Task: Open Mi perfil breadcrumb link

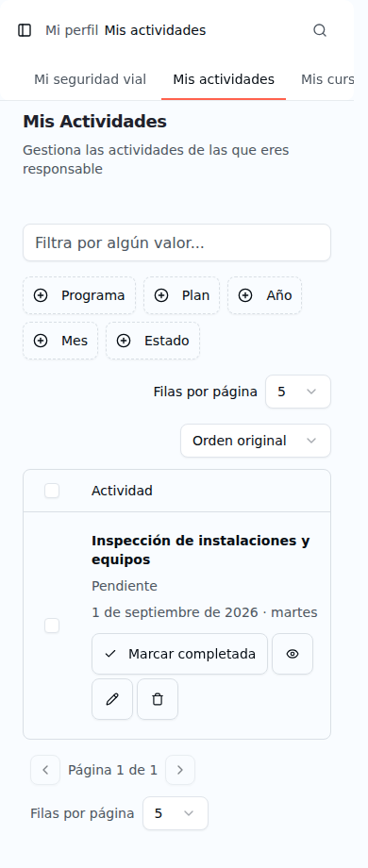Action: [x=72, y=30]
